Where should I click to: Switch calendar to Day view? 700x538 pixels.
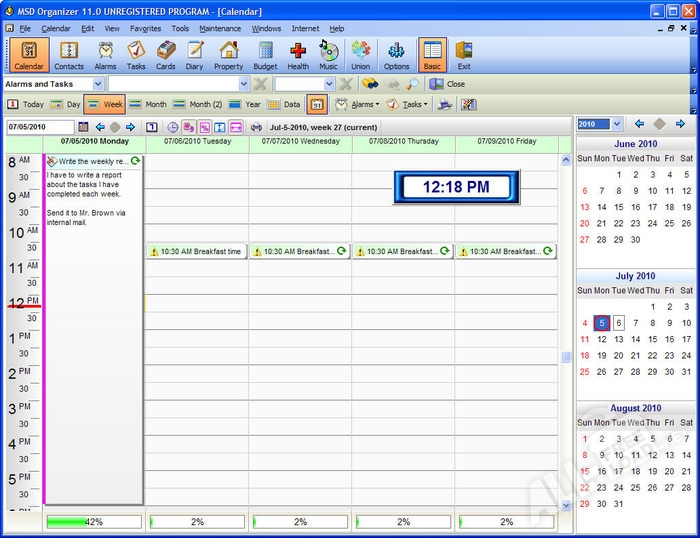coord(66,104)
